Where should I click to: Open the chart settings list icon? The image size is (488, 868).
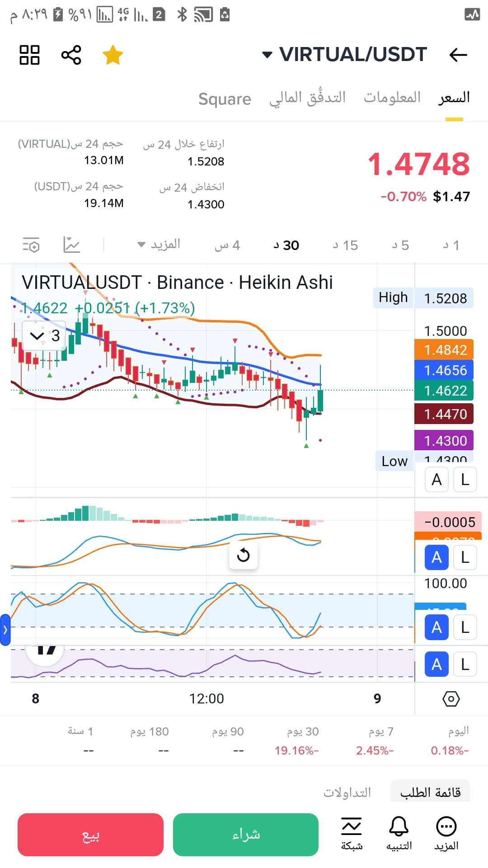pos(31,245)
